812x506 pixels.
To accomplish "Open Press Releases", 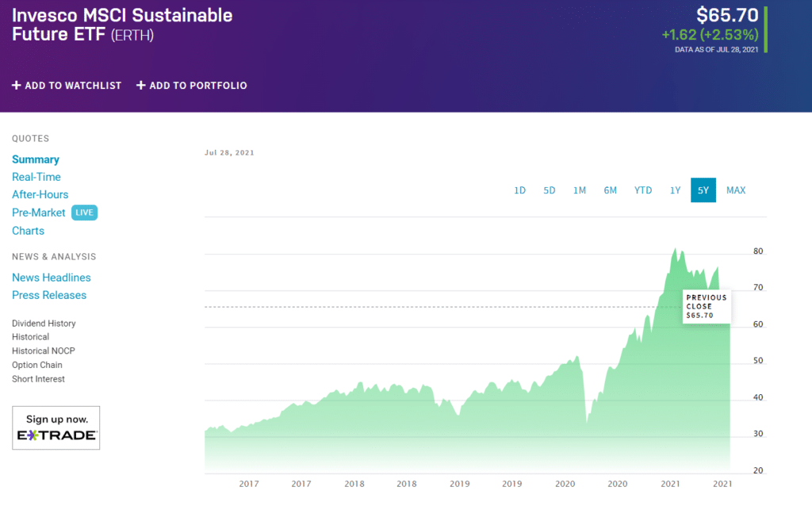I will coord(49,295).
